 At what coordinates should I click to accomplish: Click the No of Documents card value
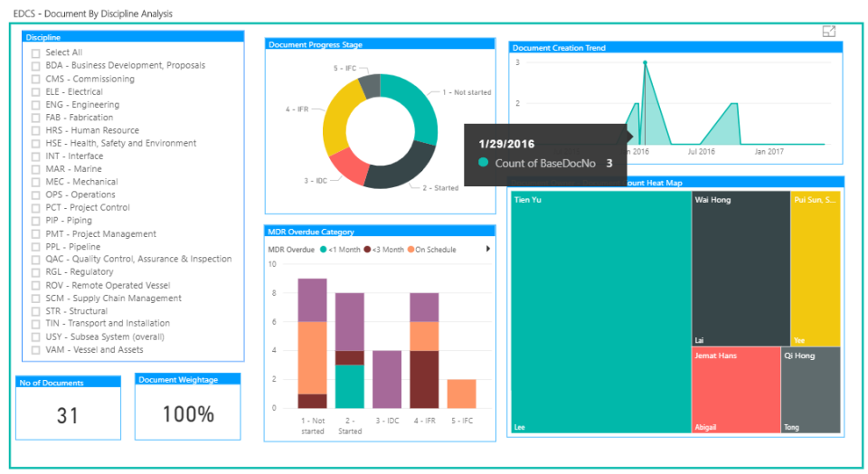click(x=68, y=415)
